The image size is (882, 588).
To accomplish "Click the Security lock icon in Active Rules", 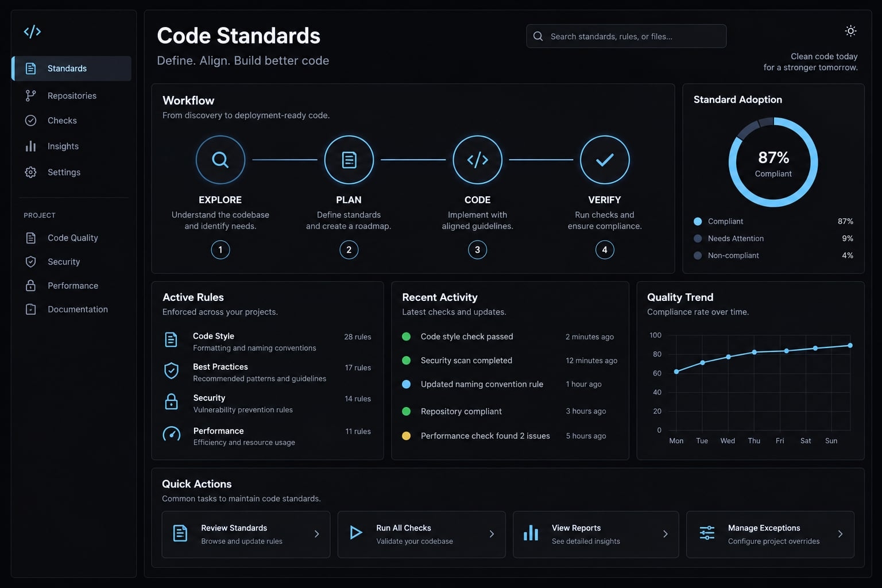I will point(171,401).
